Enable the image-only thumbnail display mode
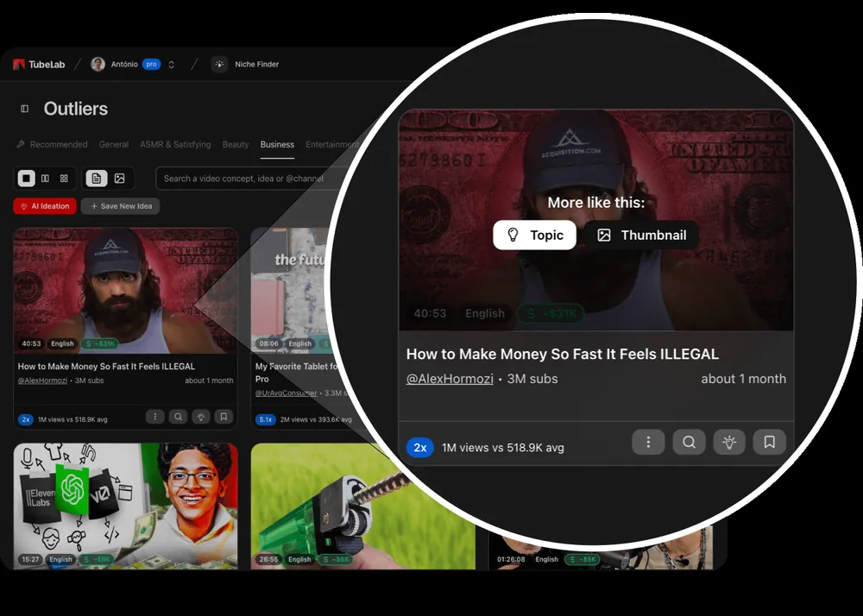The width and height of the screenshot is (863, 616). pyautogui.click(x=119, y=179)
